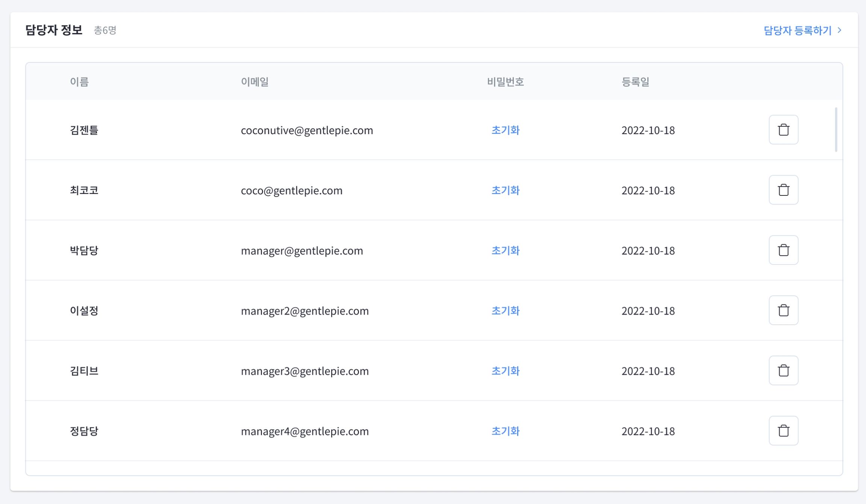
Task: Click the table's vertical scrollbar thumb
Action: coord(836,130)
